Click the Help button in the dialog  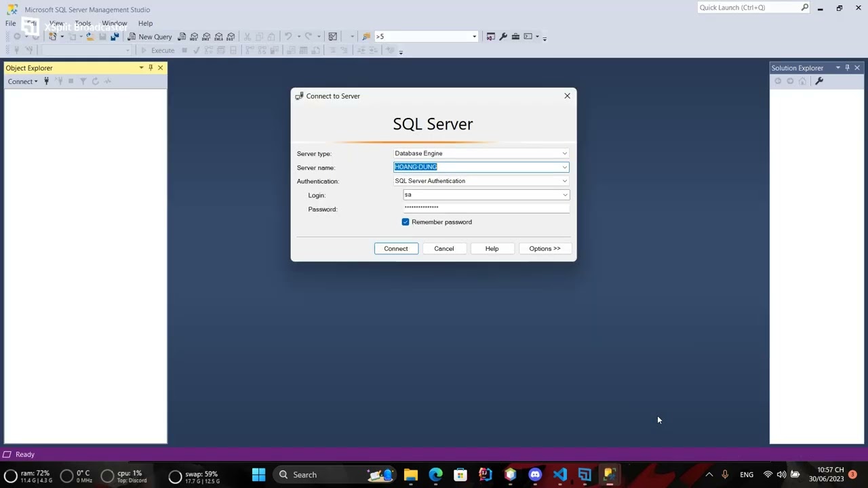tap(492, 249)
